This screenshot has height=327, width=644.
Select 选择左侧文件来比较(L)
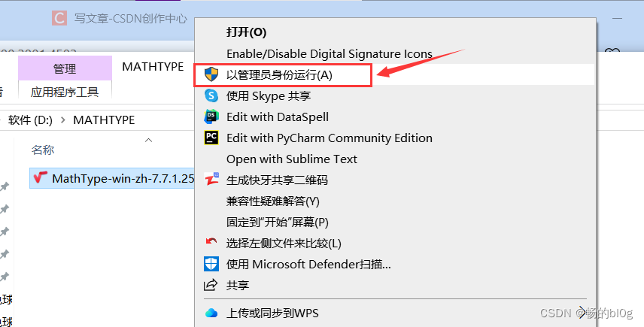tap(284, 244)
